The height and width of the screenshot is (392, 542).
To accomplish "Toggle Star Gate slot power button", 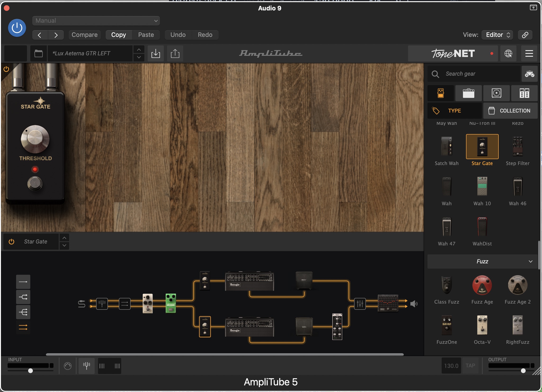I will 11,242.
